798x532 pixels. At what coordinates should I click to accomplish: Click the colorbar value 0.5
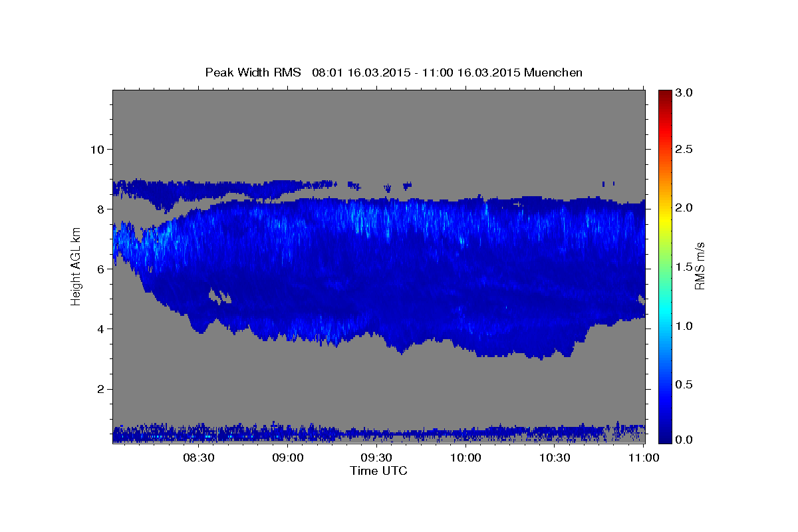[685, 384]
